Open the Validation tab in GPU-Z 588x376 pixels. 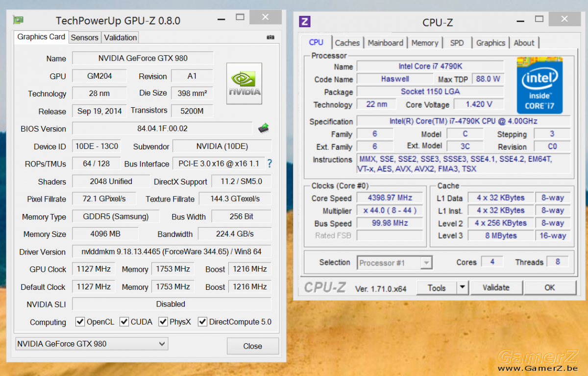tap(121, 37)
